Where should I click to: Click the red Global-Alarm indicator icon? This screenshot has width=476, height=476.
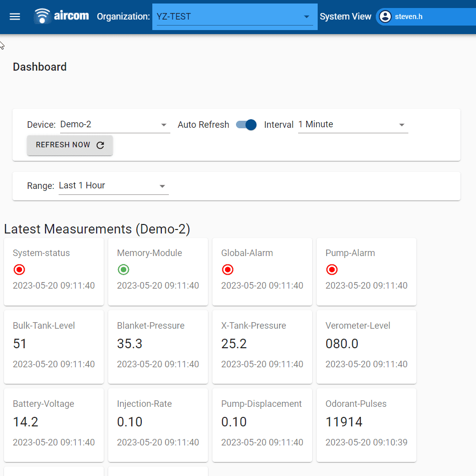pyautogui.click(x=227, y=270)
